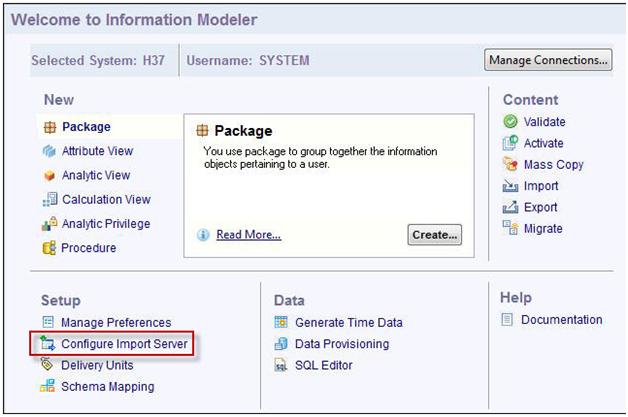Open the Manage Connections button
The image size is (628, 417).
coord(548,60)
